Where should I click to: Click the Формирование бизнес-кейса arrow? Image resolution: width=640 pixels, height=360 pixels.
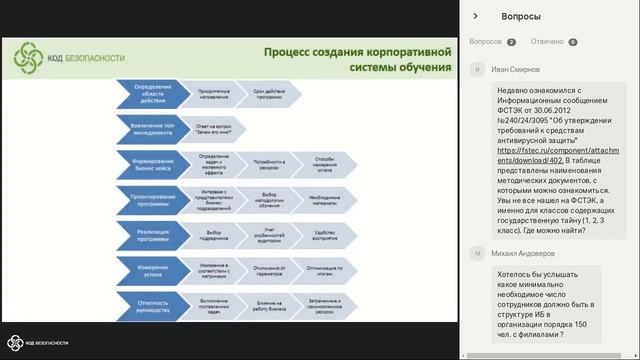[x=153, y=165]
